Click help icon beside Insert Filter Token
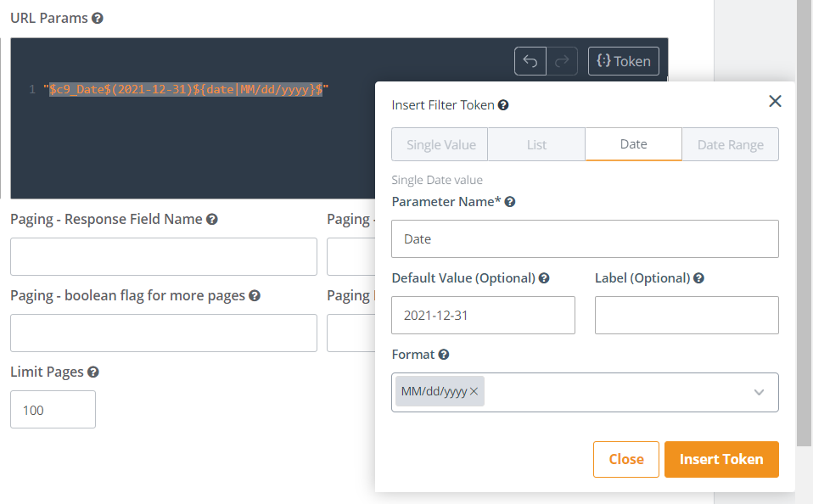This screenshot has height=504, width=813. pyautogui.click(x=503, y=105)
